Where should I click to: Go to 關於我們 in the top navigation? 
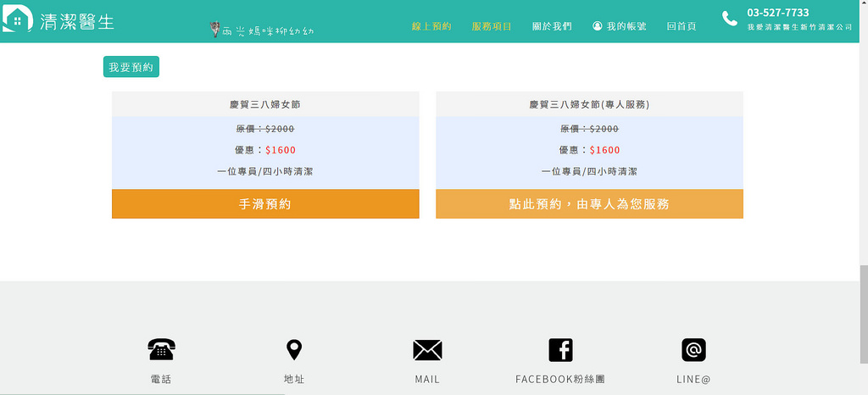click(552, 26)
